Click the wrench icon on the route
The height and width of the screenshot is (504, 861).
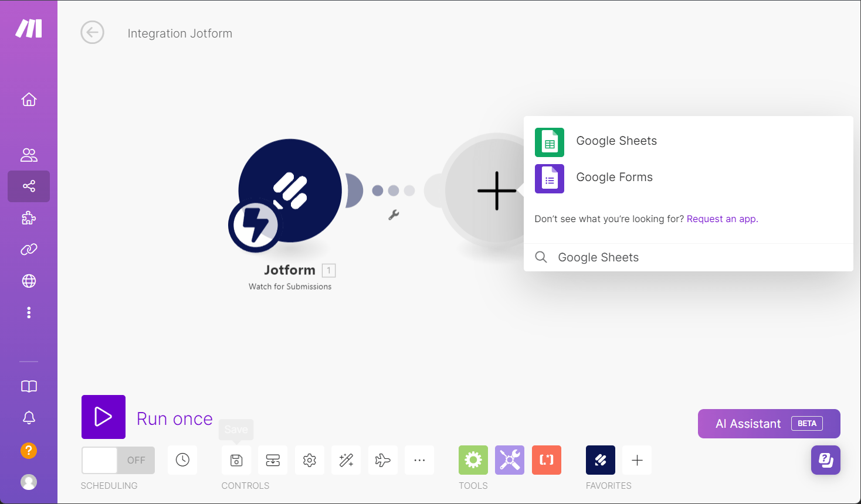(394, 215)
